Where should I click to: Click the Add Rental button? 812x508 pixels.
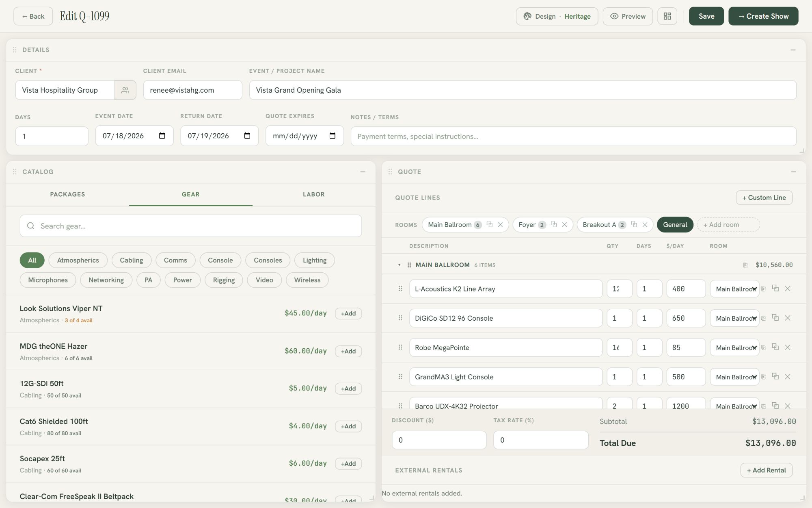[767, 470]
